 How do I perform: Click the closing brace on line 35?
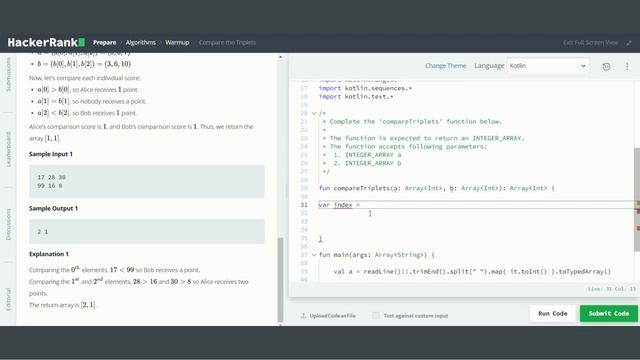pos(320,238)
